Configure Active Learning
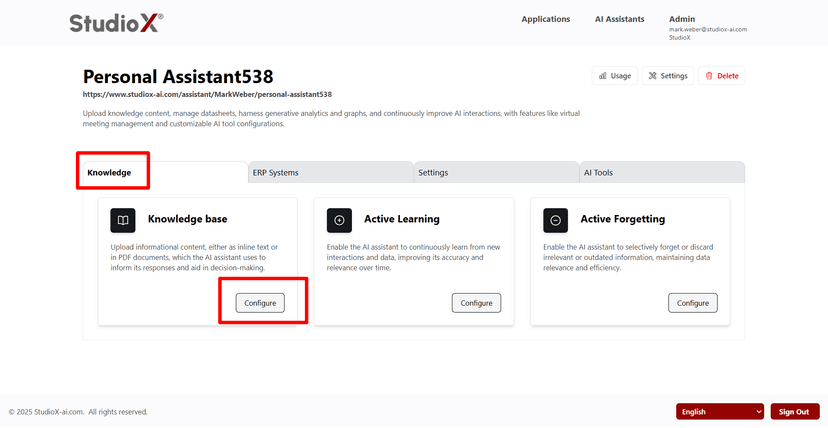The image size is (828, 428). click(x=476, y=303)
